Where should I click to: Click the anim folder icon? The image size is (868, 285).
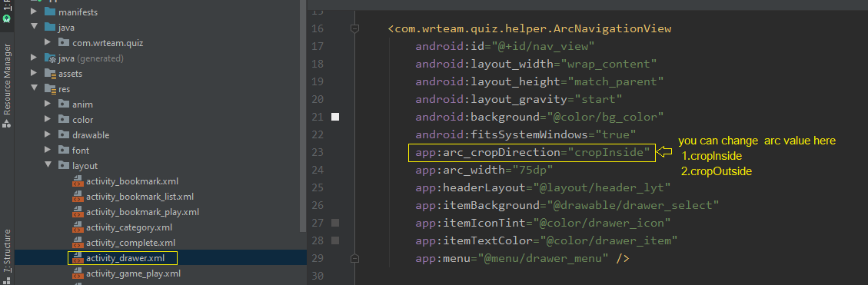[x=64, y=104]
